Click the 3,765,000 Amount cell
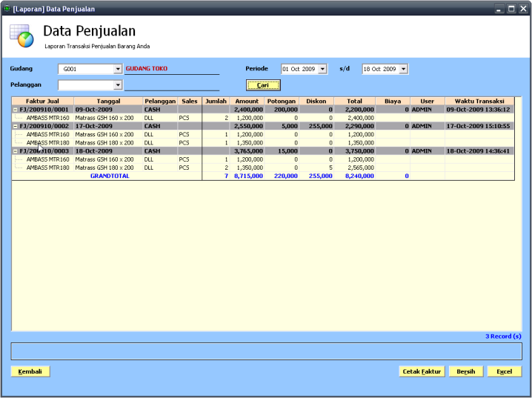The width and height of the screenshot is (532, 398). point(248,151)
